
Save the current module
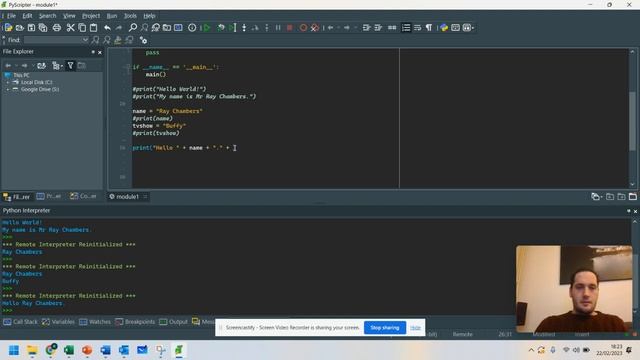click(x=31, y=28)
